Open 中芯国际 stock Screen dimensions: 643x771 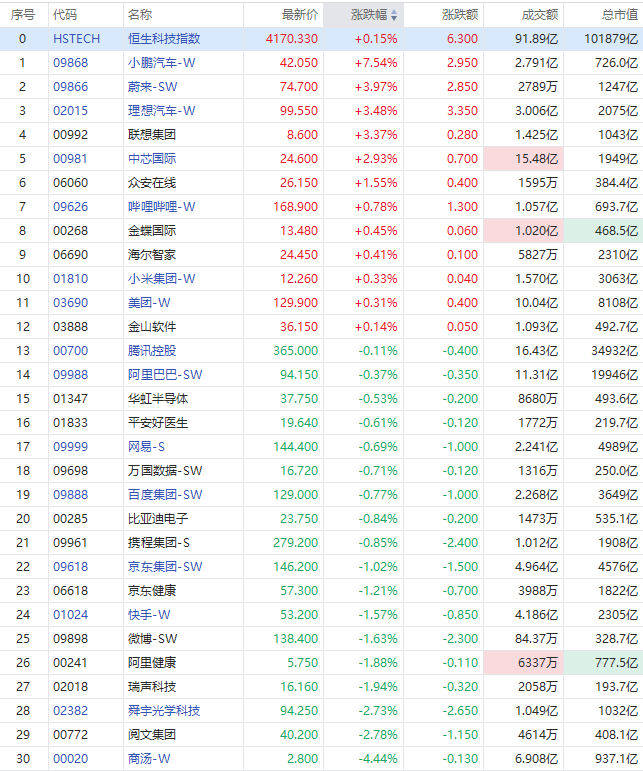pyautogui.click(x=151, y=159)
